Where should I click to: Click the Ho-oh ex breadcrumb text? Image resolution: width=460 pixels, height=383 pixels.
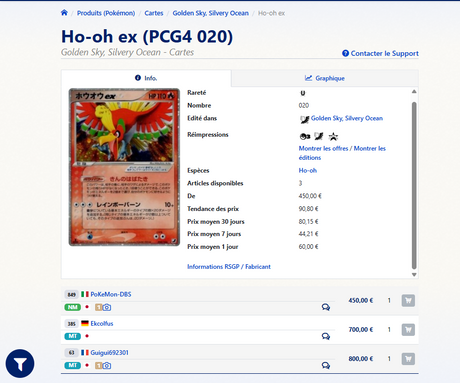271,13
